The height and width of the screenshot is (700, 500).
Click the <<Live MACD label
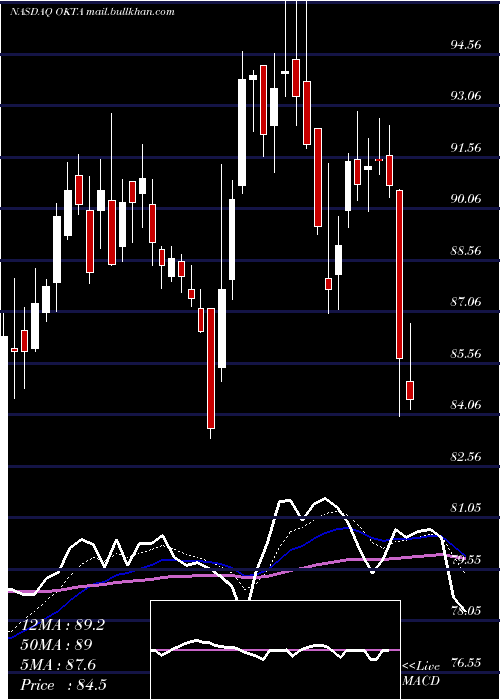pos(421,673)
